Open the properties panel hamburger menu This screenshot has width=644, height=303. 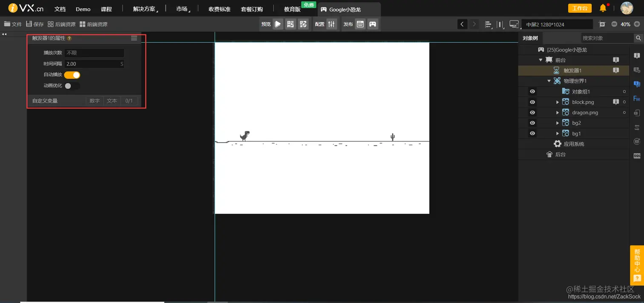click(x=134, y=38)
